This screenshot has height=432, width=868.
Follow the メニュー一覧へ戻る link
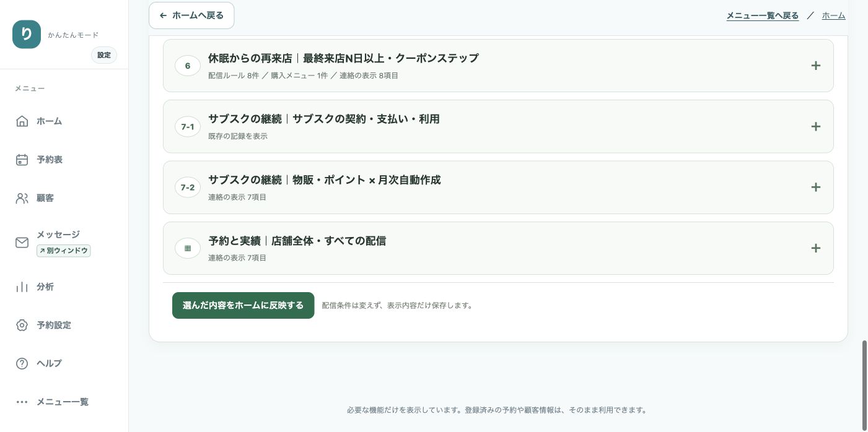763,16
